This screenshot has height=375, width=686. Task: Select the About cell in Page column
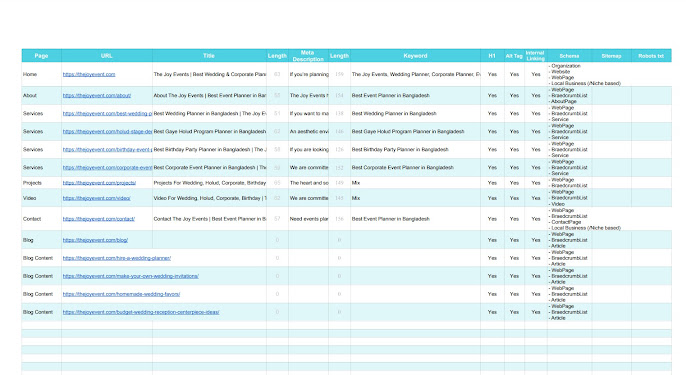42,95
